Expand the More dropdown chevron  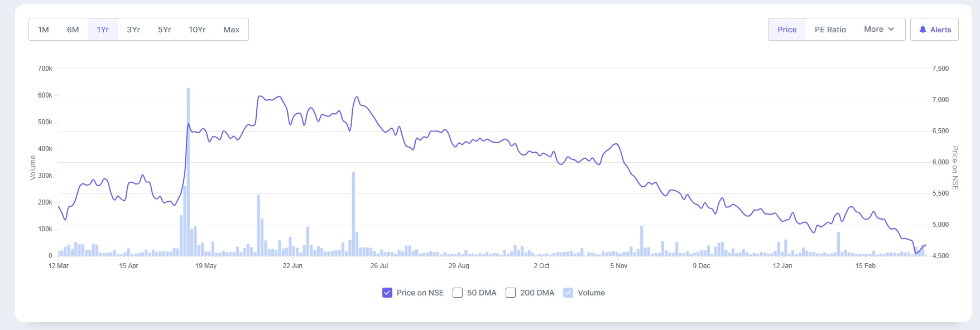(891, 29)
